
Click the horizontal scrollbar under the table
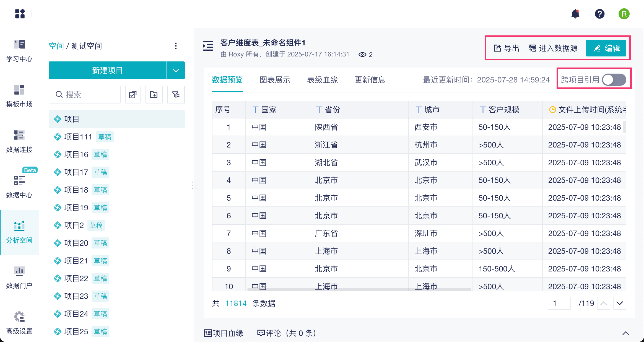point(359,289)
